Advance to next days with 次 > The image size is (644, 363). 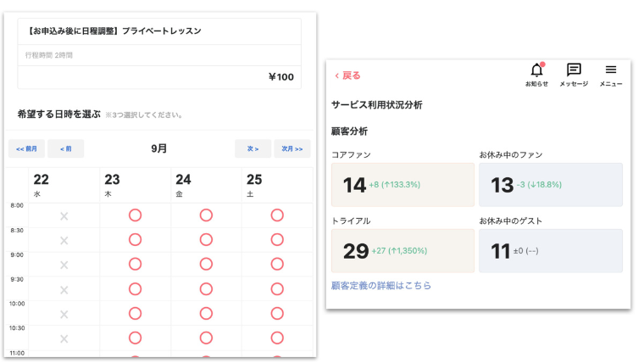coord(253,148)
